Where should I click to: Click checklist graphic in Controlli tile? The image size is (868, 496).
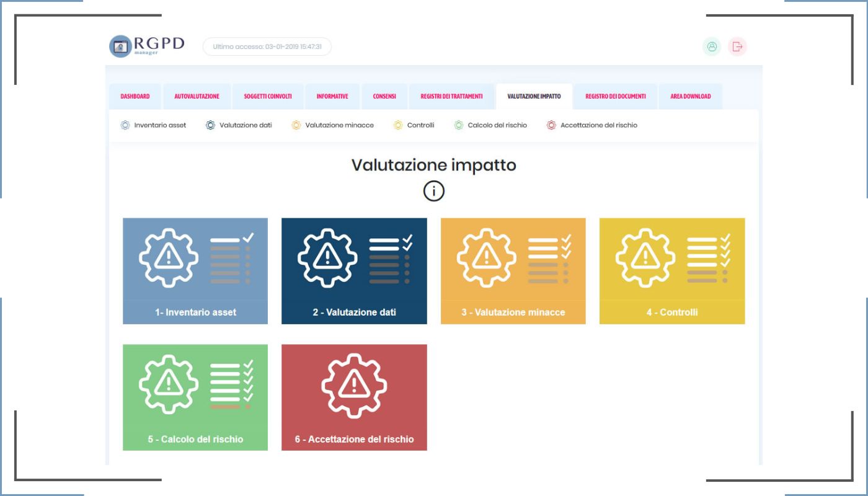click(x=709, y=259)
